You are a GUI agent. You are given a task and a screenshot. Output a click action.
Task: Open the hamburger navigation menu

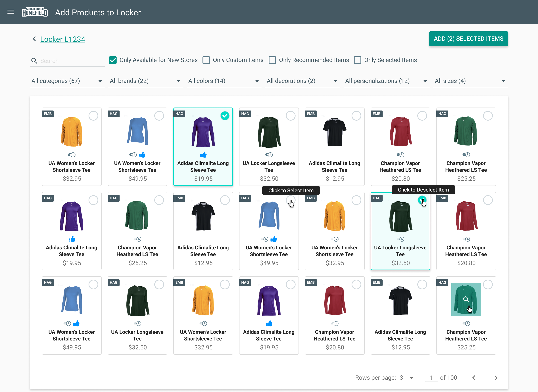pyautogui.click(x=11, y=12)
